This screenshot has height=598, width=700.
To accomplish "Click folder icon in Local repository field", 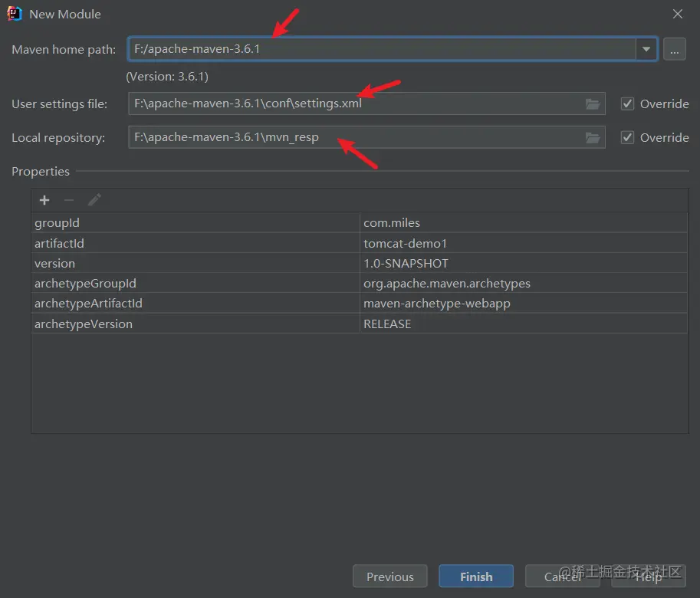I will 593,138.
